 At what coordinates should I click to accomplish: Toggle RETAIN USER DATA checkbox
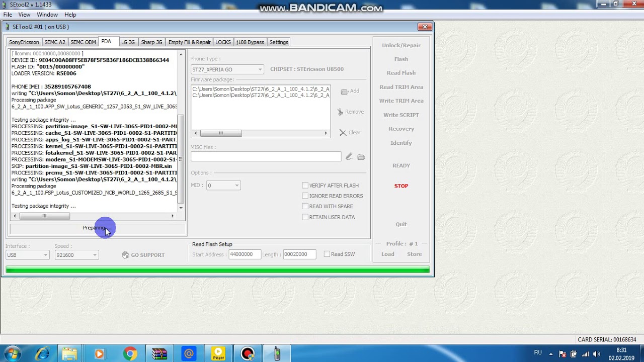click(305, 217)
